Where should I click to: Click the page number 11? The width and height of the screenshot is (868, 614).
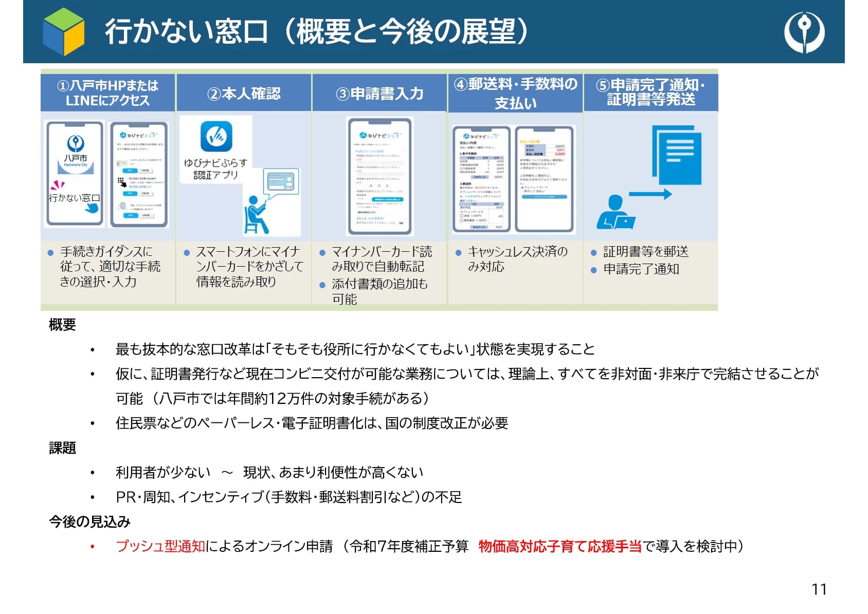coord(819,589)
